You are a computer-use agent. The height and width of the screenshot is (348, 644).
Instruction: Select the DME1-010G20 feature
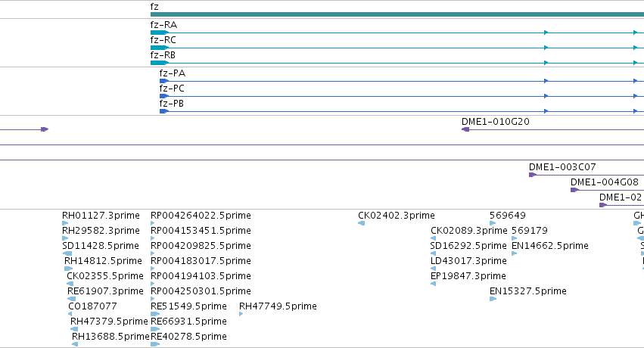pyautogui.click(x=553, y=129)
